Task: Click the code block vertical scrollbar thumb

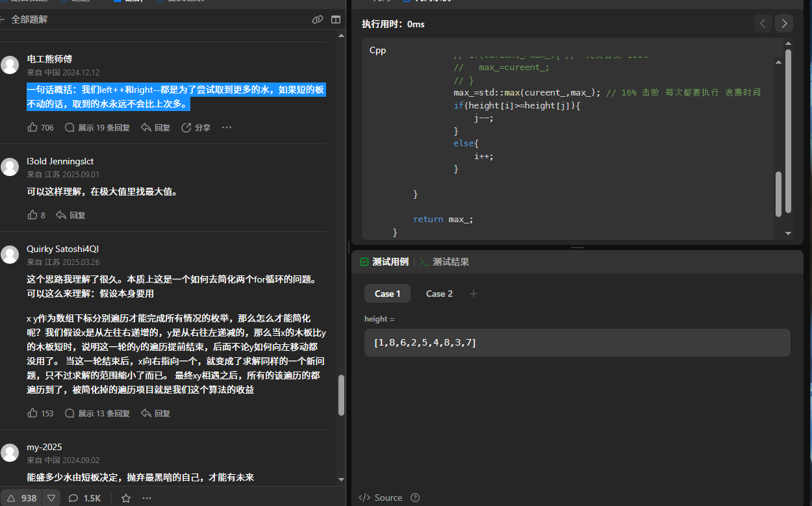Action: click(779, 194)
